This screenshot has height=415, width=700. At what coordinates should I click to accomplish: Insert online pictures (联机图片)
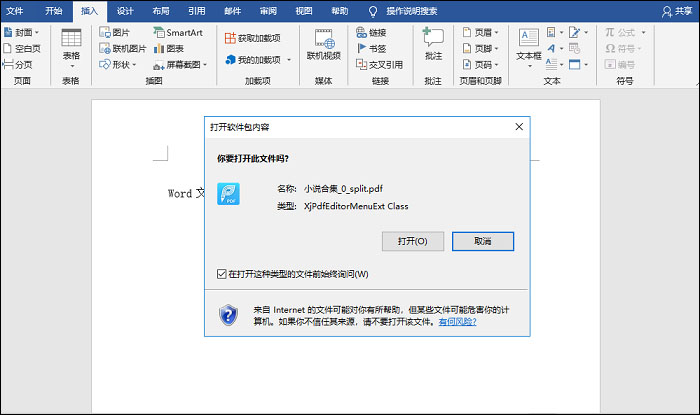coord(123,49)
